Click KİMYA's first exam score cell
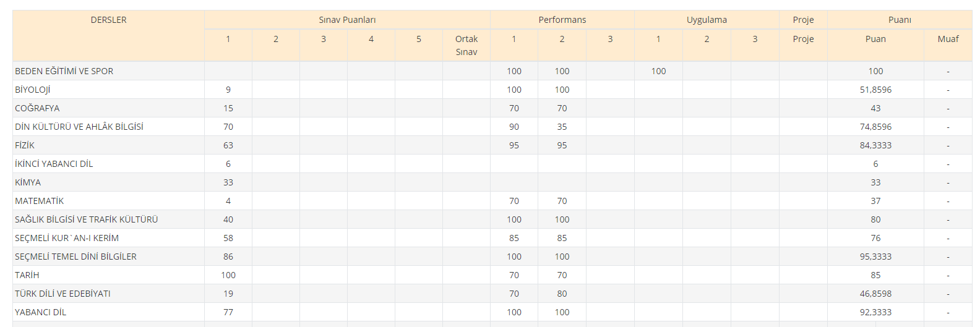 [228, 182]
